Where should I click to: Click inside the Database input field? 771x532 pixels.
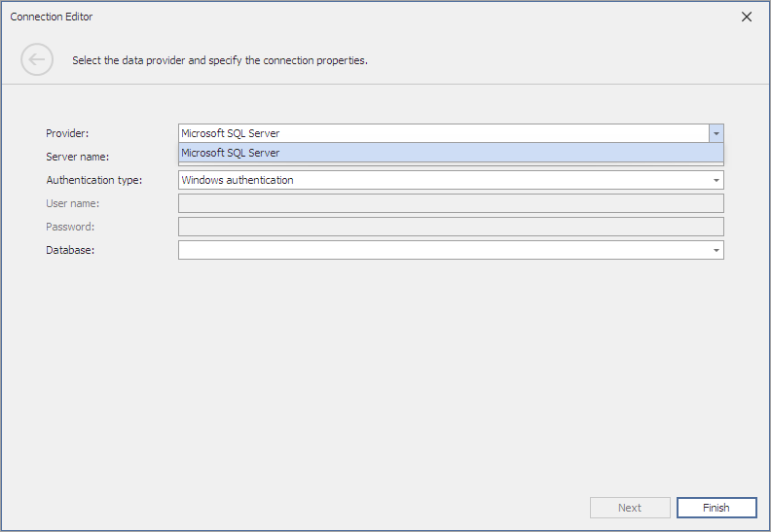(x=444, y=251)
